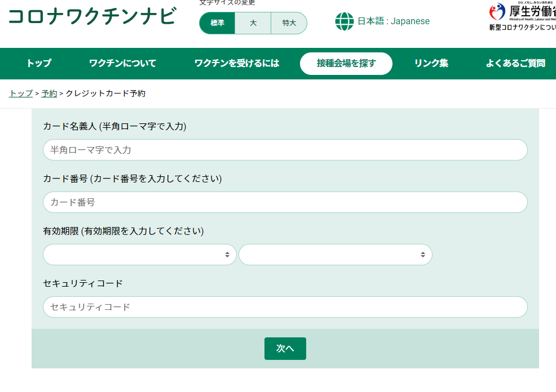Click クレジットカード予約 breadcrumb text
This screenshot has height=392, width=556.
pos(105,93)
